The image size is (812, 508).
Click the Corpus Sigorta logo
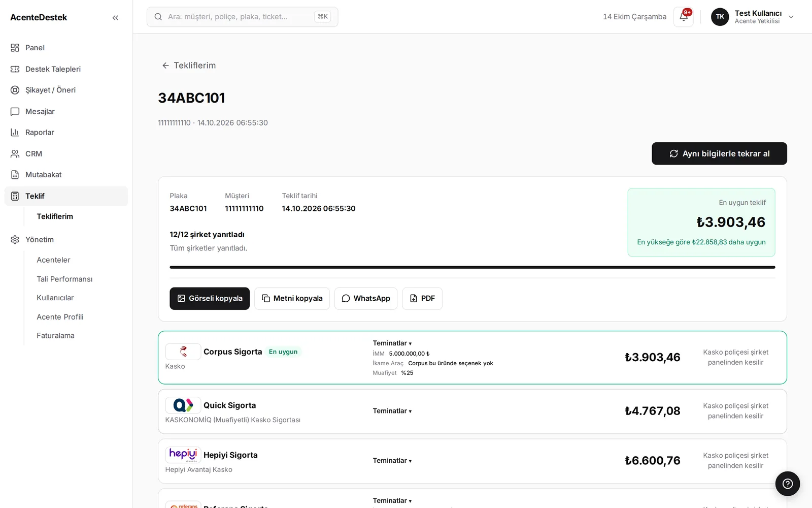[183, 352]
